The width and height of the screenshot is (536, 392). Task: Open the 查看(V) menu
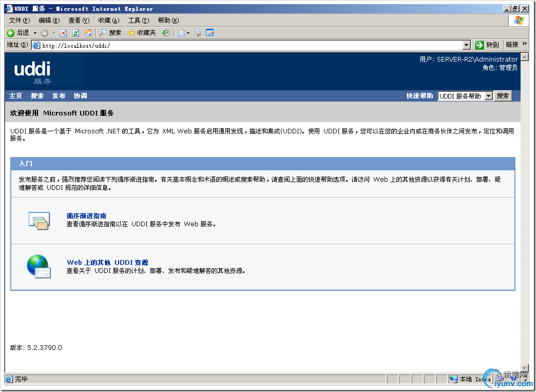pyautogui.click(x=79, y=21)
